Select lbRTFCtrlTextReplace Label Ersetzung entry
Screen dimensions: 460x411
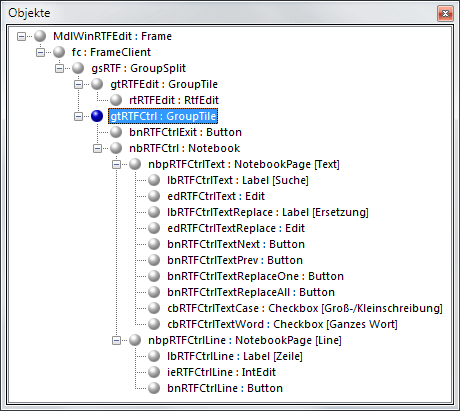[268, 212]
